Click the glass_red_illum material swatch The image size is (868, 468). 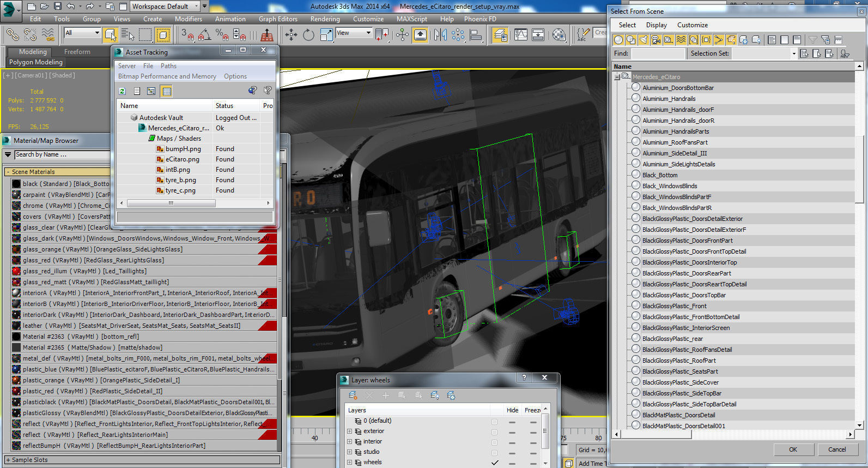[x=16, y=271]
